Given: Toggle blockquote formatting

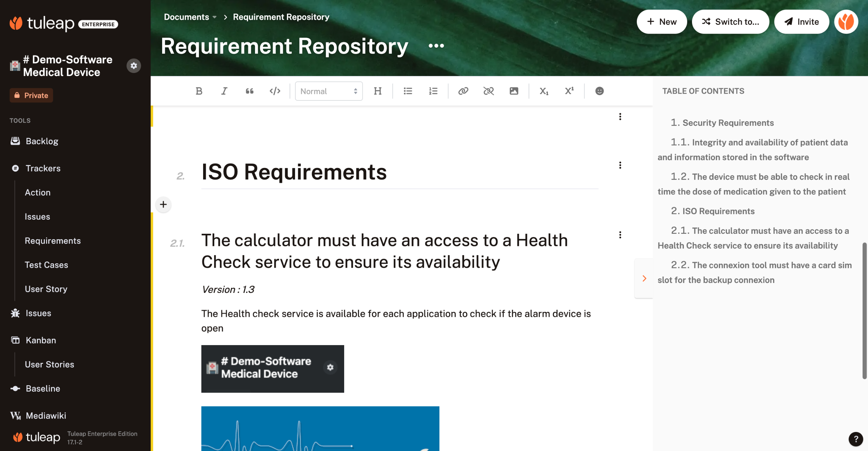Looking at the screenshot, I should [x=250, y=91].
